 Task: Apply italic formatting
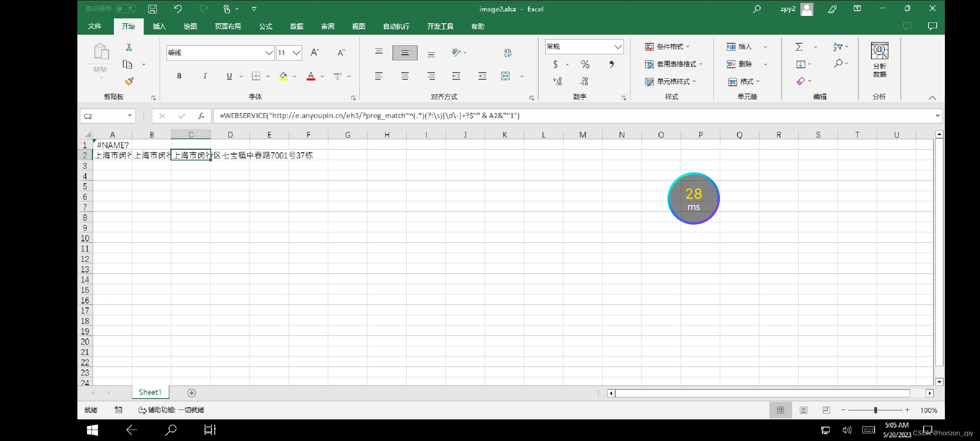(205, 76)
